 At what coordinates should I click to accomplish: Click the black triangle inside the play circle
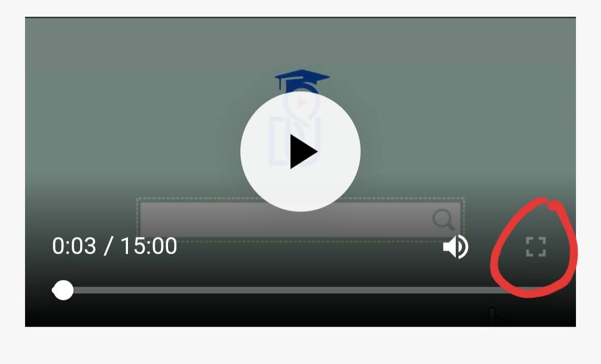pos(303,152)
